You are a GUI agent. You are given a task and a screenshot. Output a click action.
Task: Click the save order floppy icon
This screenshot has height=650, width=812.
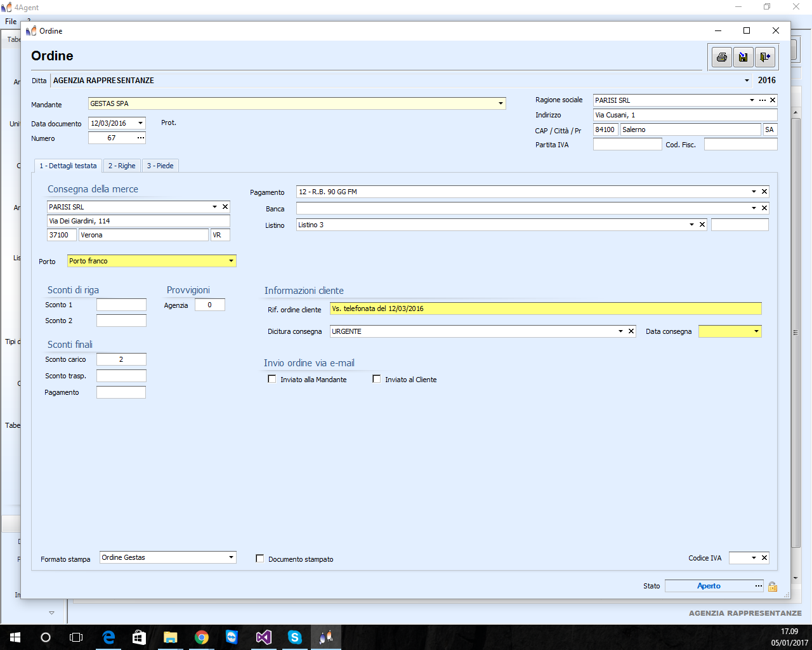tap(743, 57)
